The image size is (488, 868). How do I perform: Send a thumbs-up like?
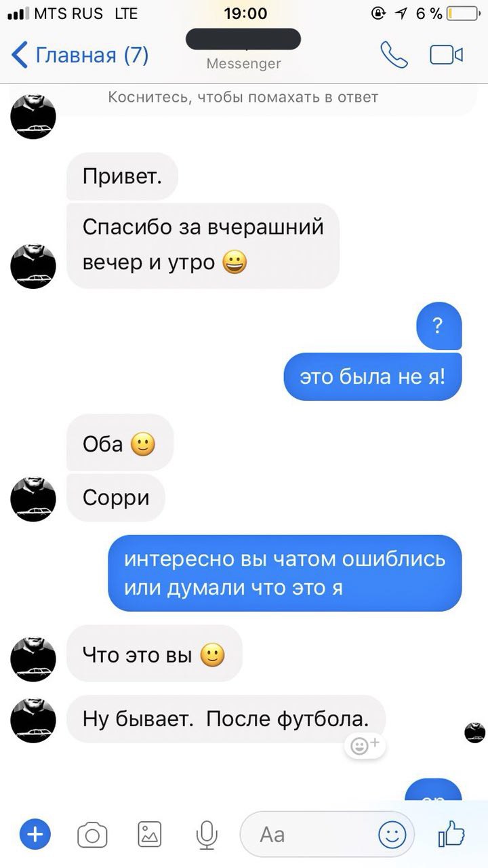point(451,834)
